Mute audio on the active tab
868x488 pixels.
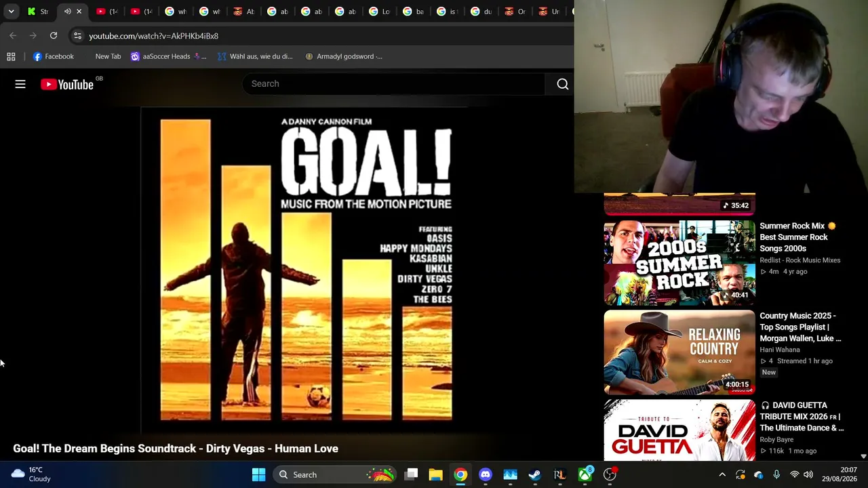pos(67,12)
